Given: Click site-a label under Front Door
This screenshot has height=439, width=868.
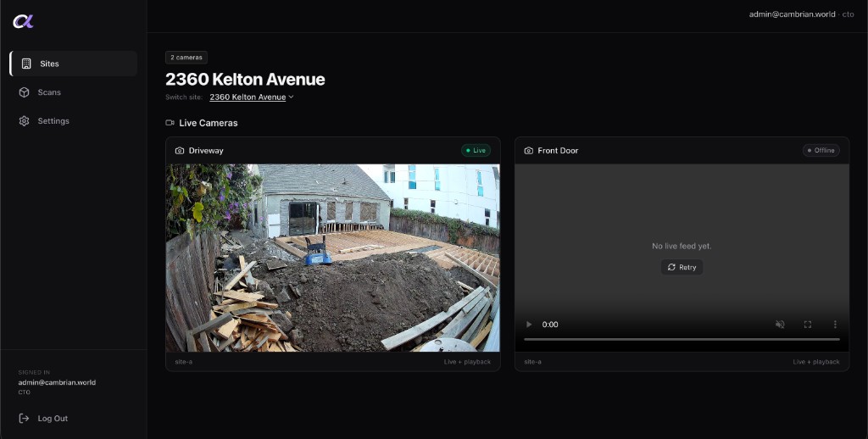Looking at the screenshot, I should 532,362.
